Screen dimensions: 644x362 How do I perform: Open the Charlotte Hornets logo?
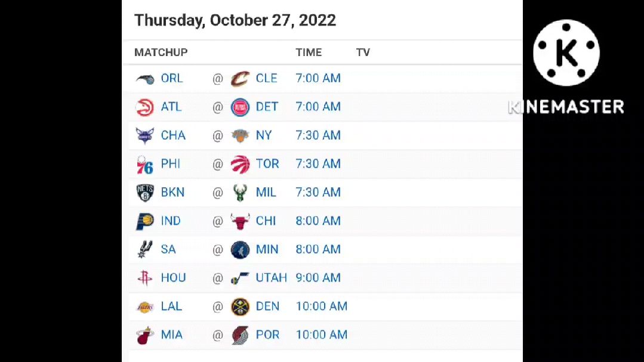pos(145,136)
